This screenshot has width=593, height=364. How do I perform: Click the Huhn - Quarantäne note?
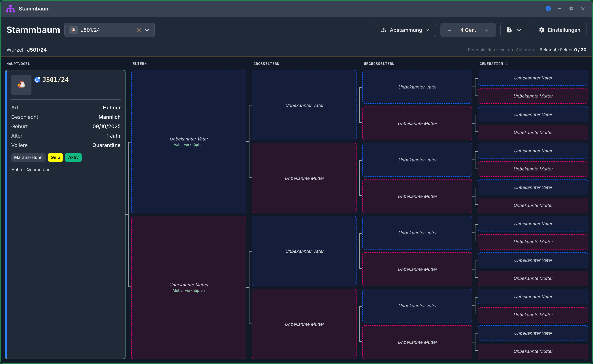click(x=31, y=170)
